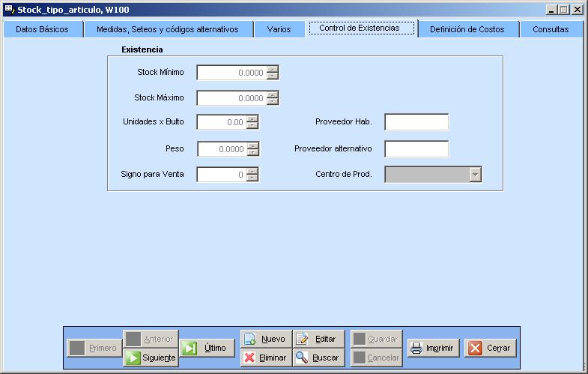Increase Signo para Venta spinner value
Image resolution: width=588 pixels, height=374 pixels.
(252, 171)
